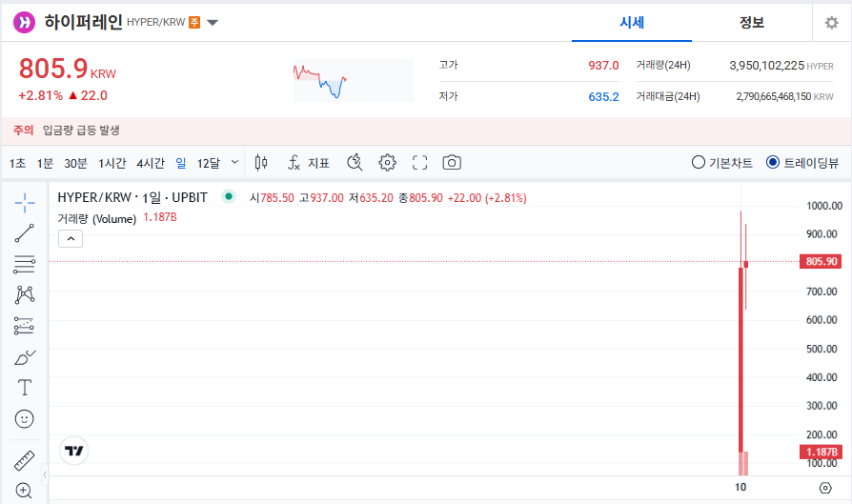The image size is (852, 504).
Task: Click the alert clock-lightning icon
Action: click(x=355, y=162)
